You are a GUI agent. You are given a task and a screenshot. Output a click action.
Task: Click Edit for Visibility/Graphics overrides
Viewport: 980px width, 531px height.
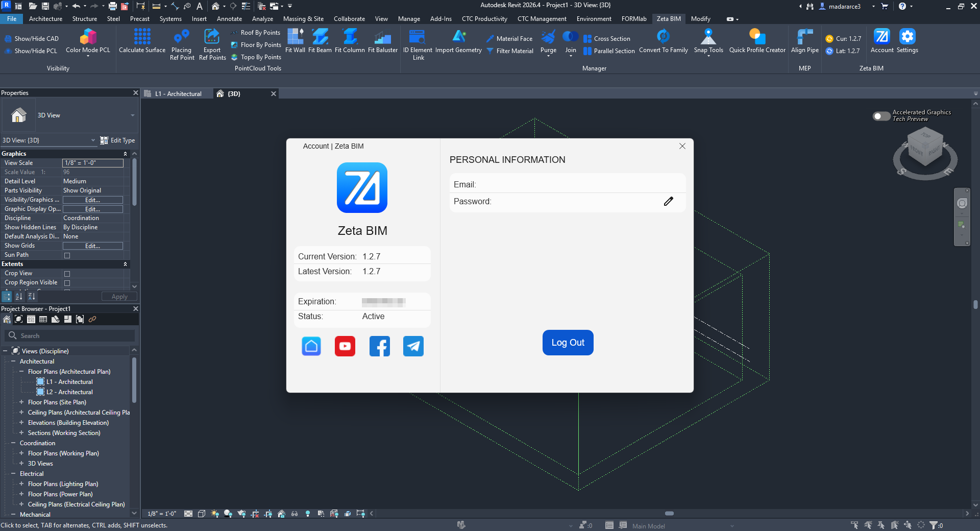point(92,200)
